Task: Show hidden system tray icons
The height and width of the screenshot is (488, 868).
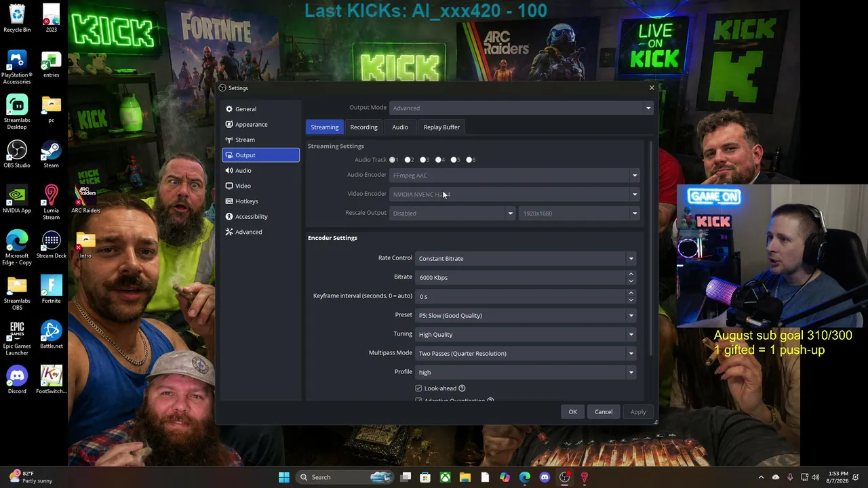Action: [761, 477]
